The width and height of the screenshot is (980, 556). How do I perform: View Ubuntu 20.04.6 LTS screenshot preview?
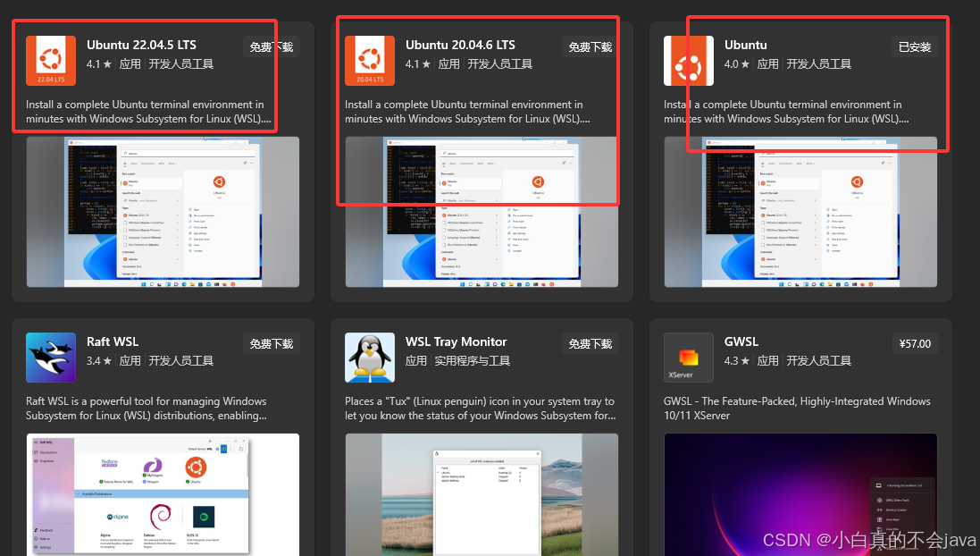[482, 212]
